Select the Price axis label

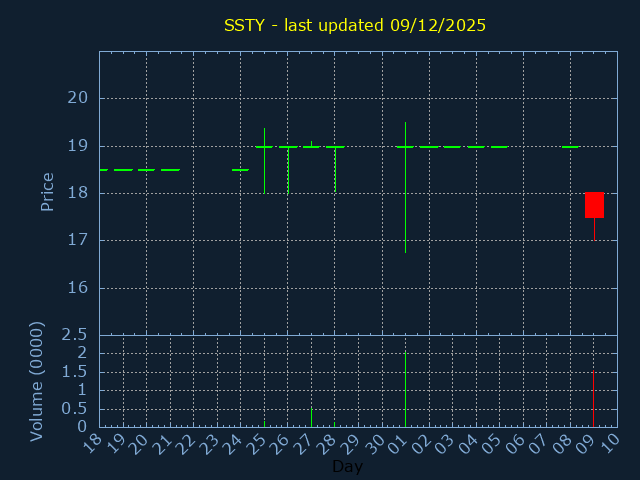pos(47,192)
